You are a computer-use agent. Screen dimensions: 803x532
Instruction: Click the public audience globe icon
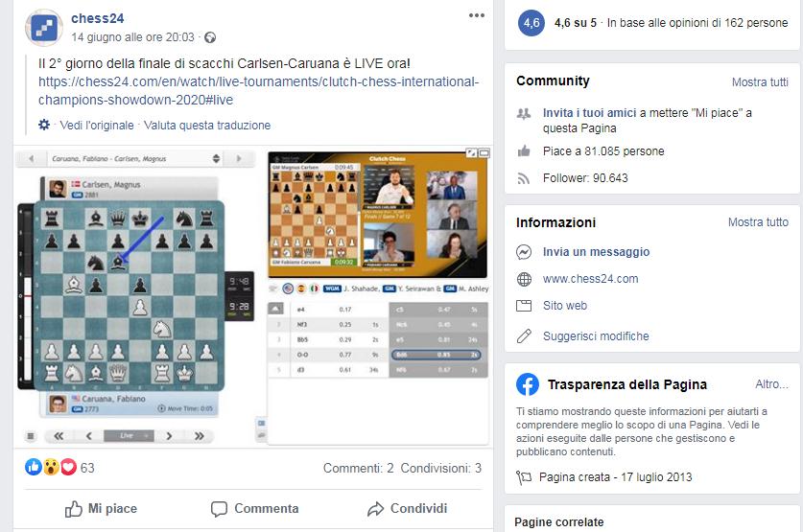(210, 37)
